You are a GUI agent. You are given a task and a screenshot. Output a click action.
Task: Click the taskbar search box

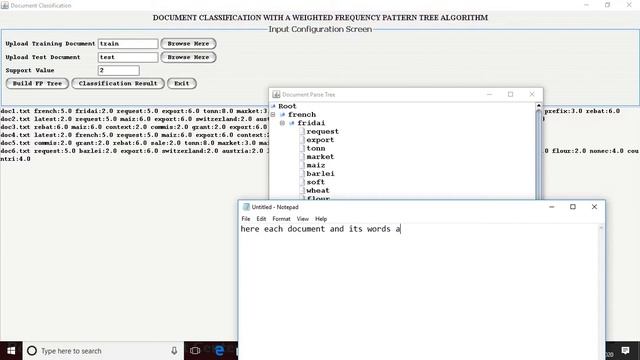[x=103, y=351]
